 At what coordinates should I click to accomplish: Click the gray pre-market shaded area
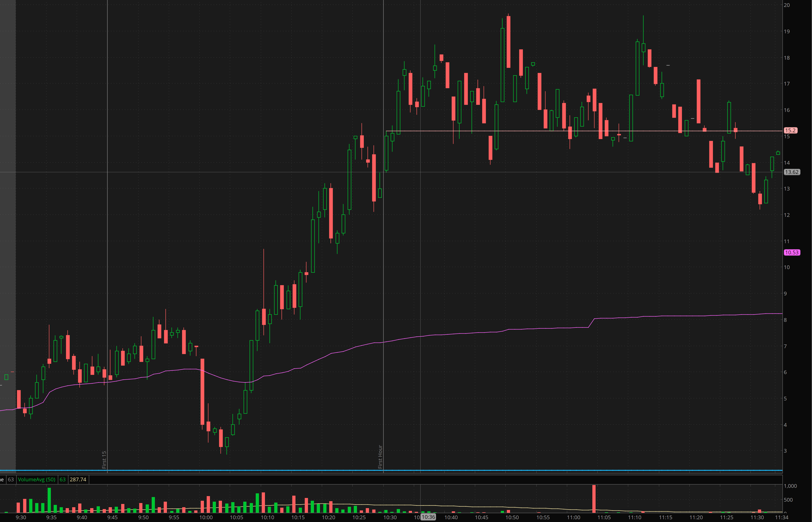pyautogui.click(x=8, y=203)
